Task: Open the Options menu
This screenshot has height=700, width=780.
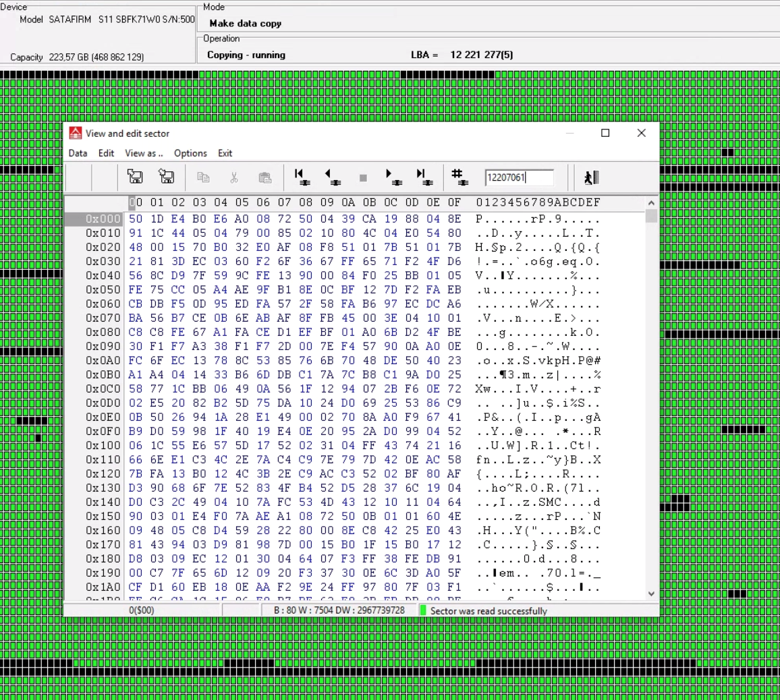Action: (190, 153)
